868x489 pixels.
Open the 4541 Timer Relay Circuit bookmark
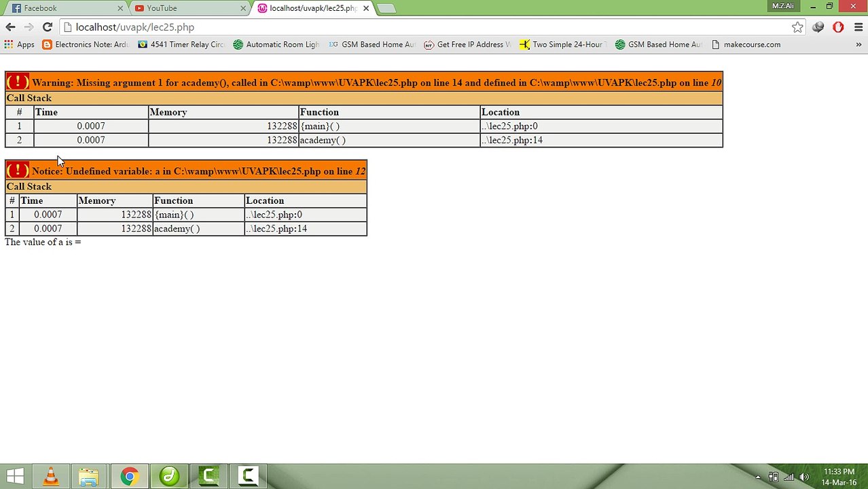point(181,45)
